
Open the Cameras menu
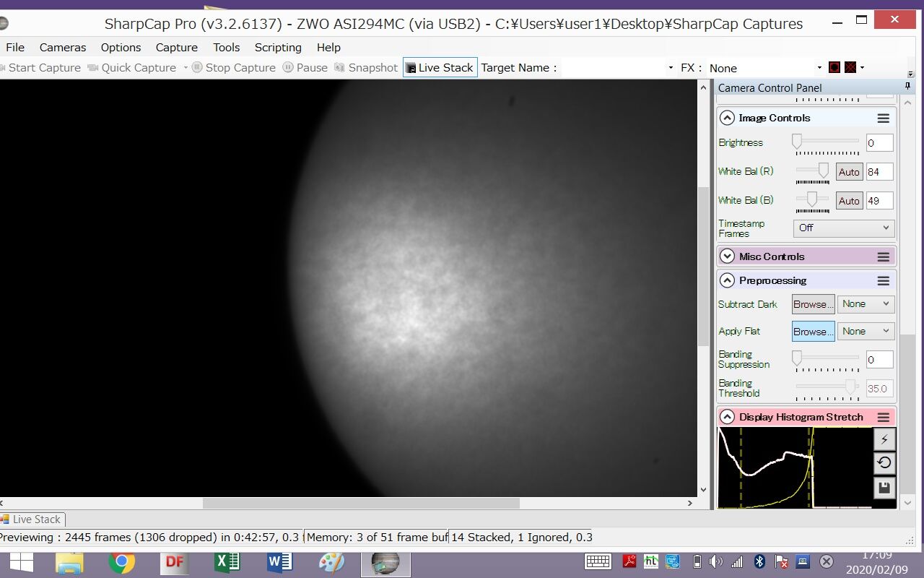[63, 47]
